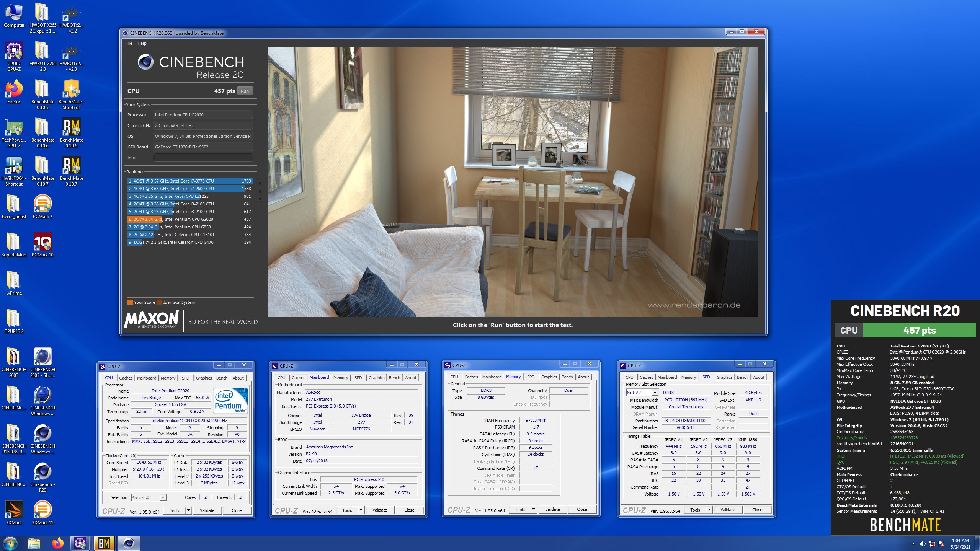This screenshot has height=551, width=980.
Task: Open the GPUPI 3.2 folder icon
Action: pyautogui.click(x=14, y=322)
